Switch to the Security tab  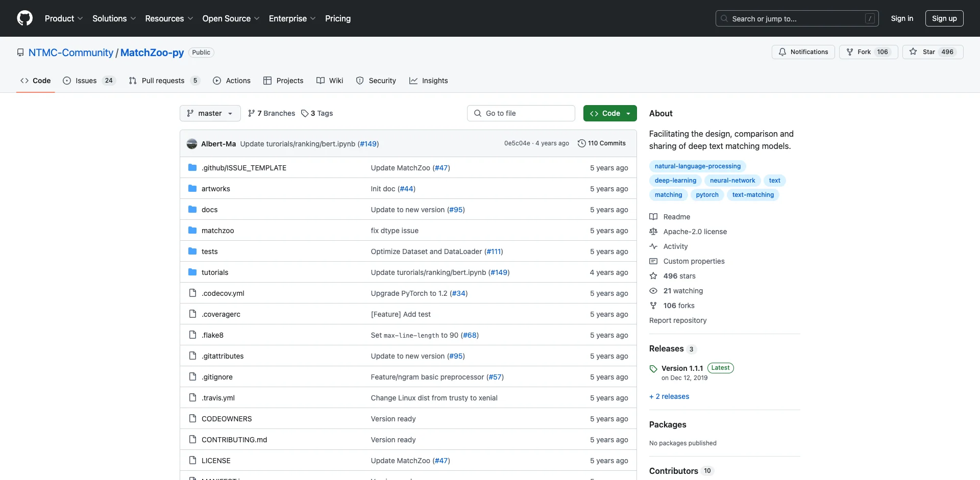point(376,81)
